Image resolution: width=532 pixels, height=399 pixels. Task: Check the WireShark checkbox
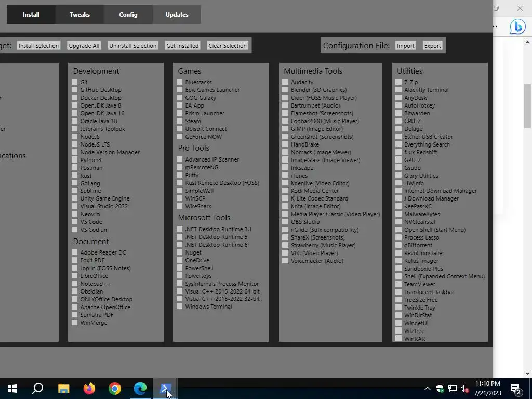pyautogui.click(x=179, y=206)
